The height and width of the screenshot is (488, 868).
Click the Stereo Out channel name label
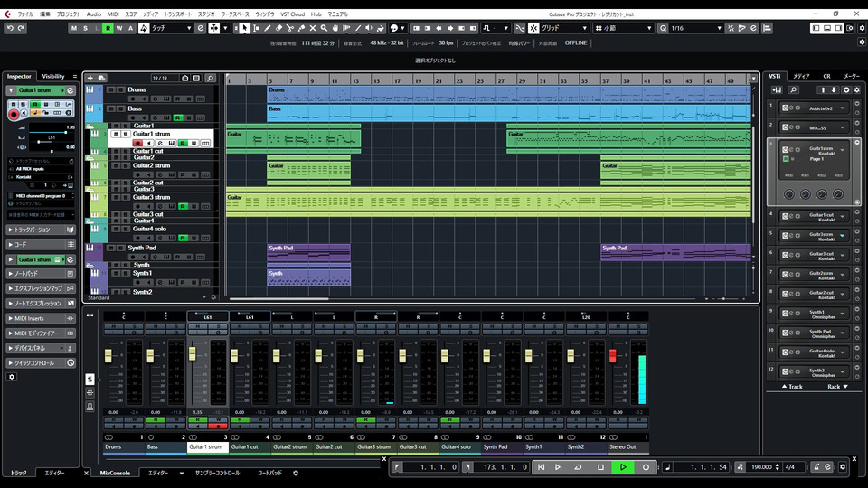[x=623, y=446]
